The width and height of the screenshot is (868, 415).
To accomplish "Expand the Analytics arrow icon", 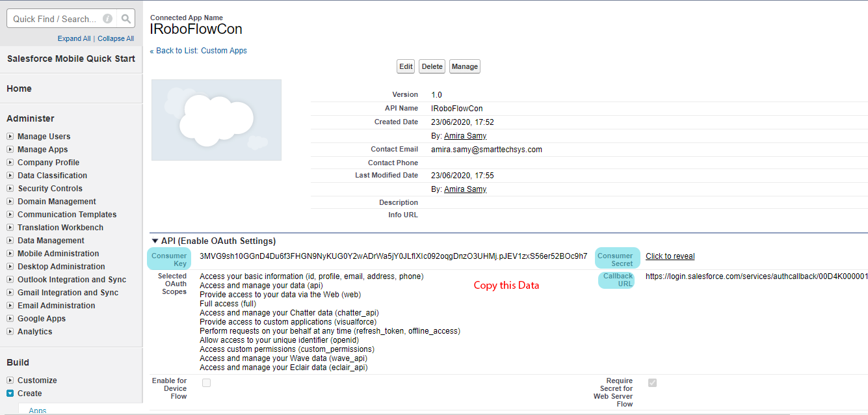I will click(10, 332).
